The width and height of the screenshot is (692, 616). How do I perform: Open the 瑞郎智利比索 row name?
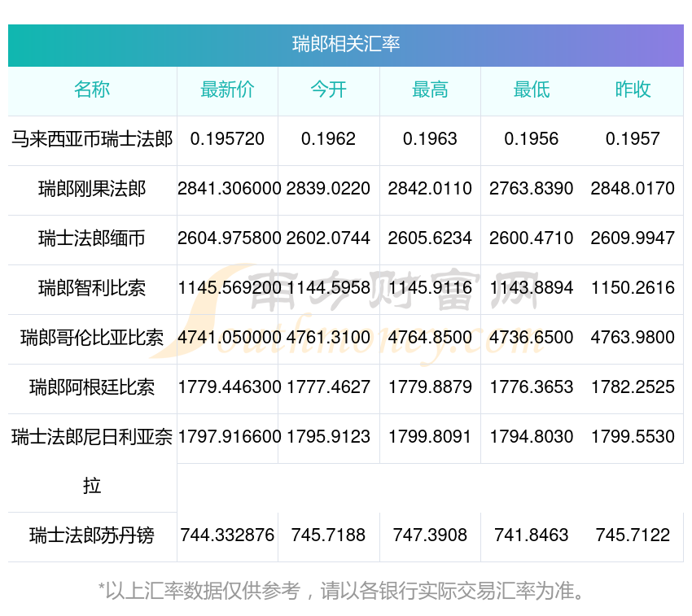coord(92,288)
